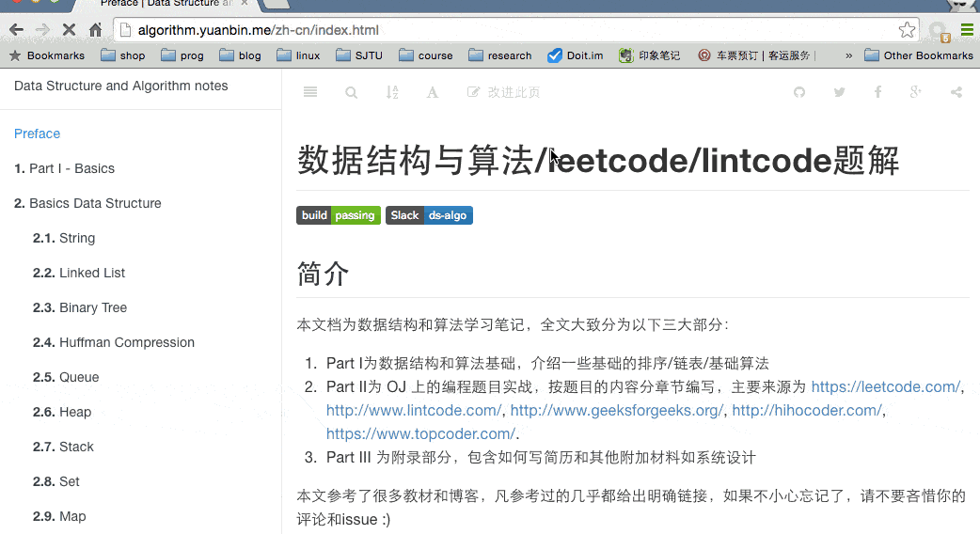Open the blog bookmarks folder
The height and width of the screenshot is (534, 980).
coord(241,55)
